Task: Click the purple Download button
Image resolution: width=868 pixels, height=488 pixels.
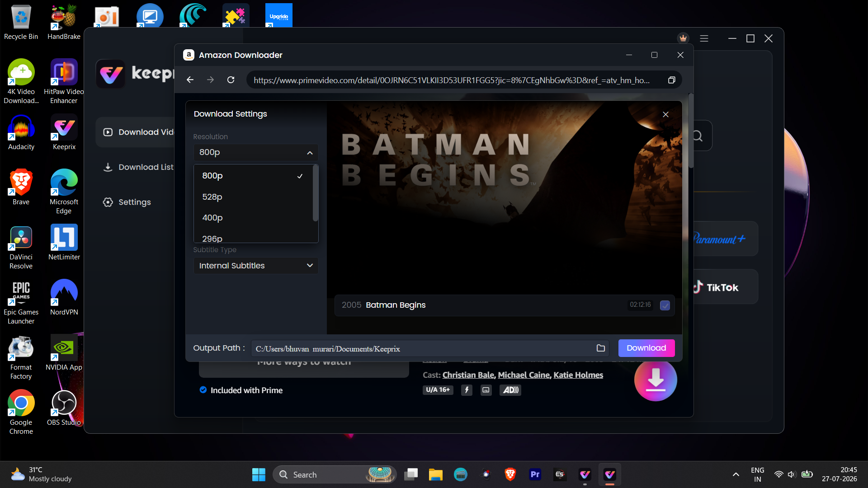Action: 646,348
